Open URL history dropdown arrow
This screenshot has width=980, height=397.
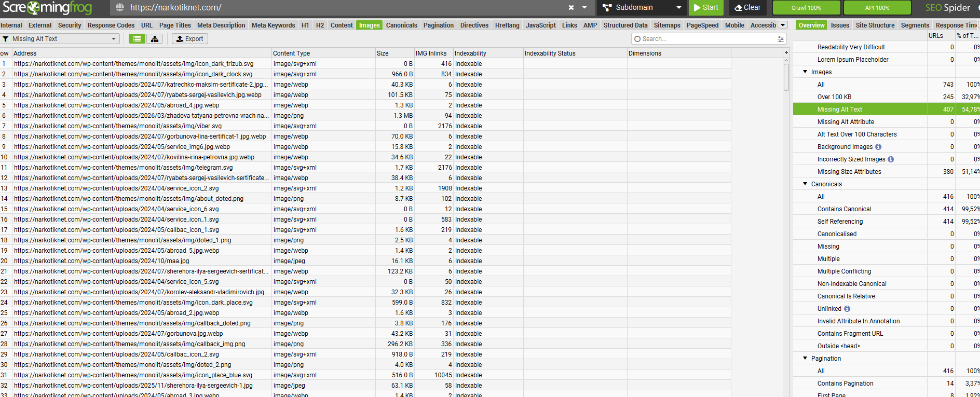[584, 8]
